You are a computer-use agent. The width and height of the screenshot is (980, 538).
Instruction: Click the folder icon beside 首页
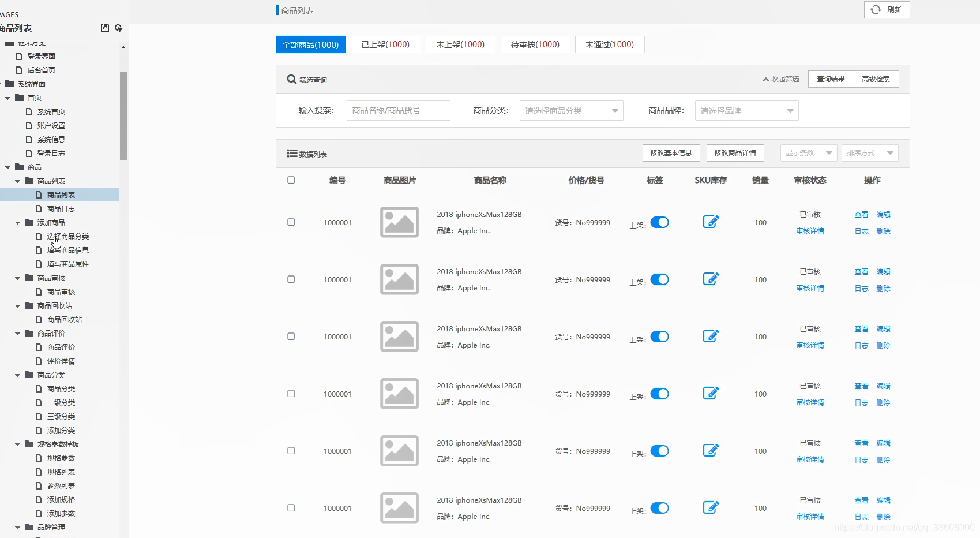(x=20, y=98)
